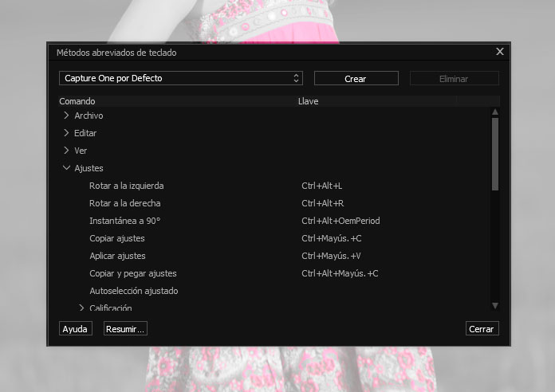Screen dimensions: 555x392
Task: Collapse the Ajustes command group
Action: pos(66,168)
